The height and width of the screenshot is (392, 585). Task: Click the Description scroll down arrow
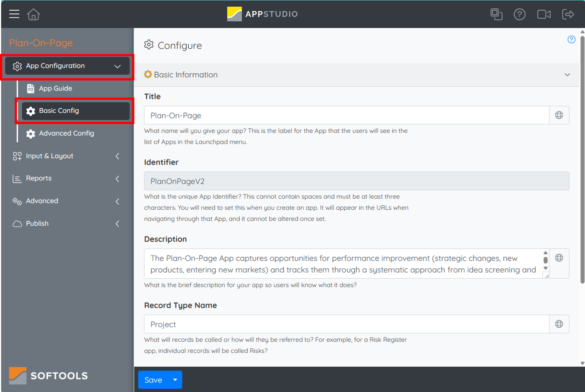(x=546, y=268)
